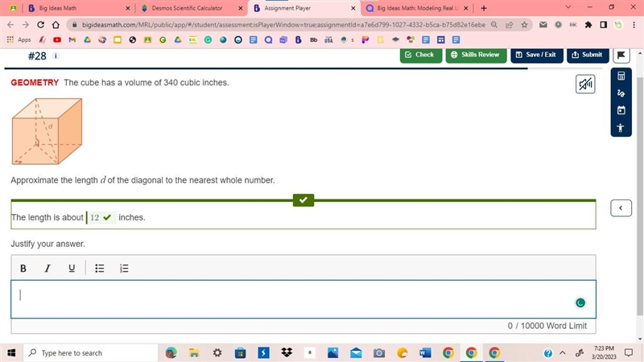This screenshot has width=644, height=362.
Task: Open the purple B Big Ideas bookmark
Action: tap(298, 39)
